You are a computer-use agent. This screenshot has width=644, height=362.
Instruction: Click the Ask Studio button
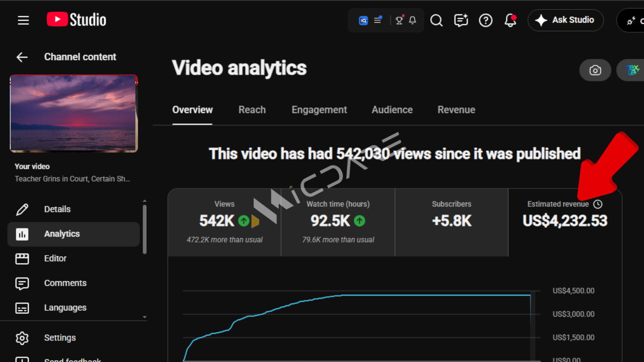[565, 20]
